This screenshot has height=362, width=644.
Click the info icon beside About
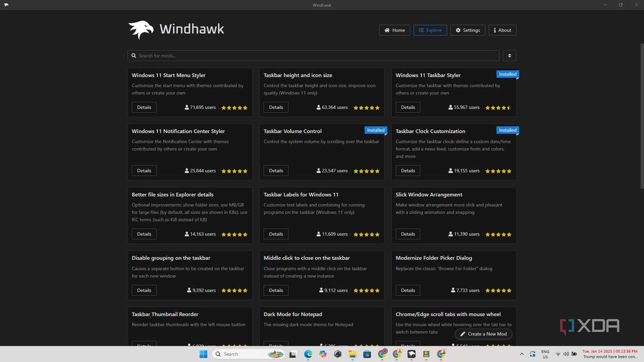pos(494,30)
